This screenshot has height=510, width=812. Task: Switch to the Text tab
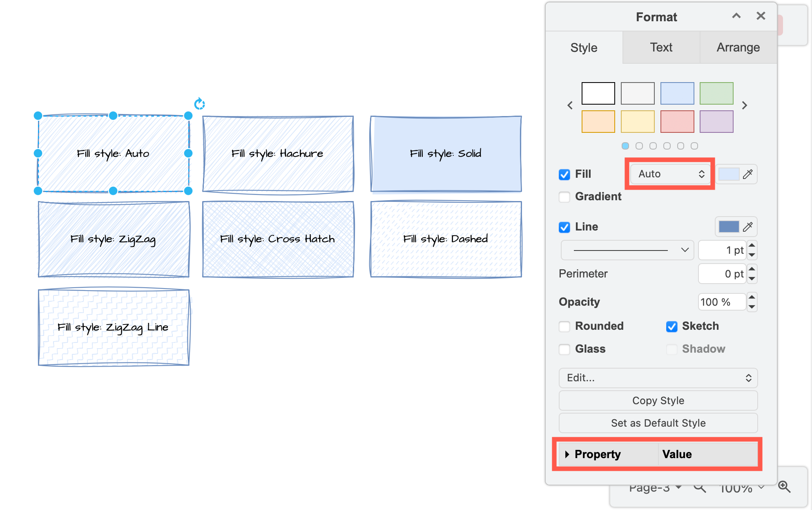point(661,47)
